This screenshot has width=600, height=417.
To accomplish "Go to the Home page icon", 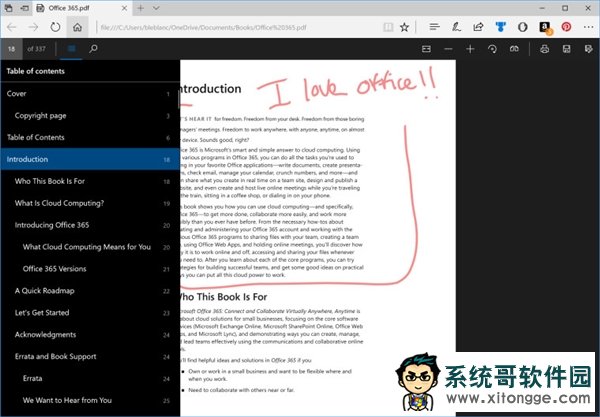I will pyautogui.click(x=77, y=27).
